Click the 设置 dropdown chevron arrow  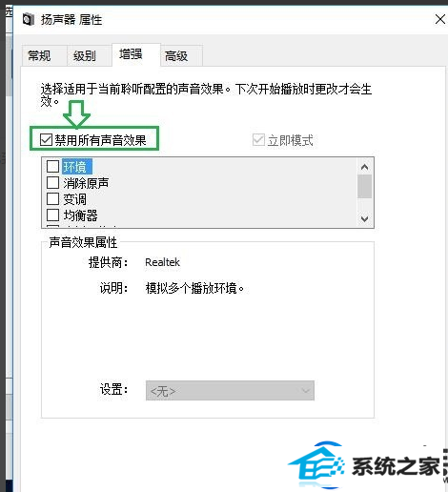coord(305,391)
